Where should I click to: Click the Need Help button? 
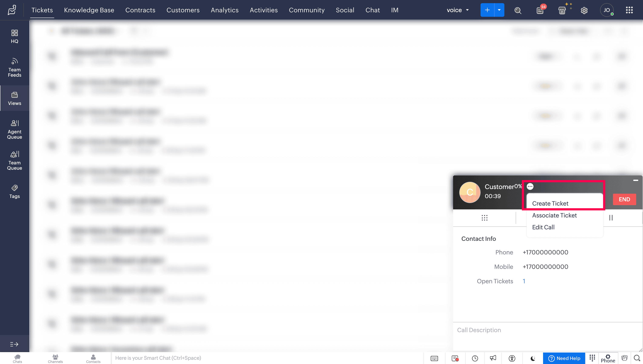click(x=564, y=358)
